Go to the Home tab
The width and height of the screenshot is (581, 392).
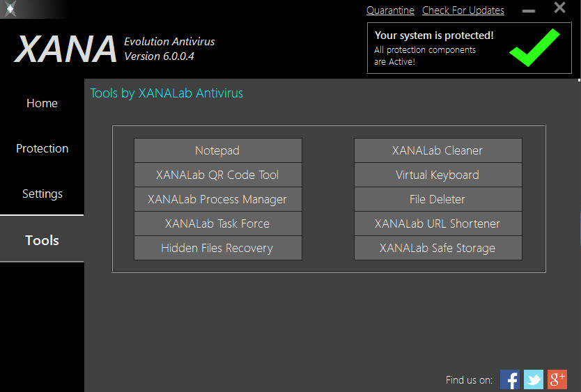click(x=42, y=103)
